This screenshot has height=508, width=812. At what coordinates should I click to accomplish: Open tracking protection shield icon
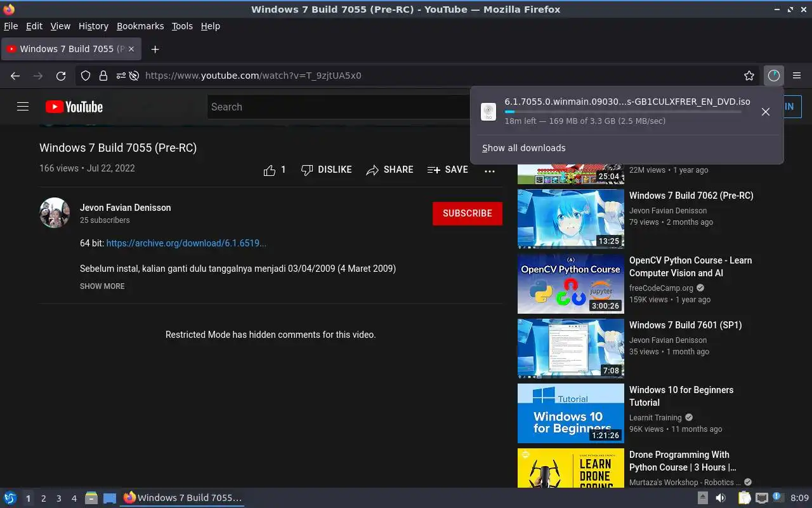coord(86,76)
